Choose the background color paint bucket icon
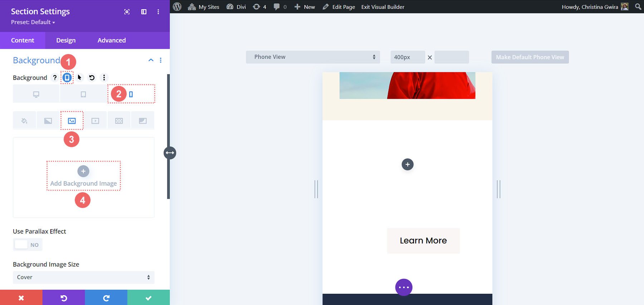 click(x=24, y=121)
